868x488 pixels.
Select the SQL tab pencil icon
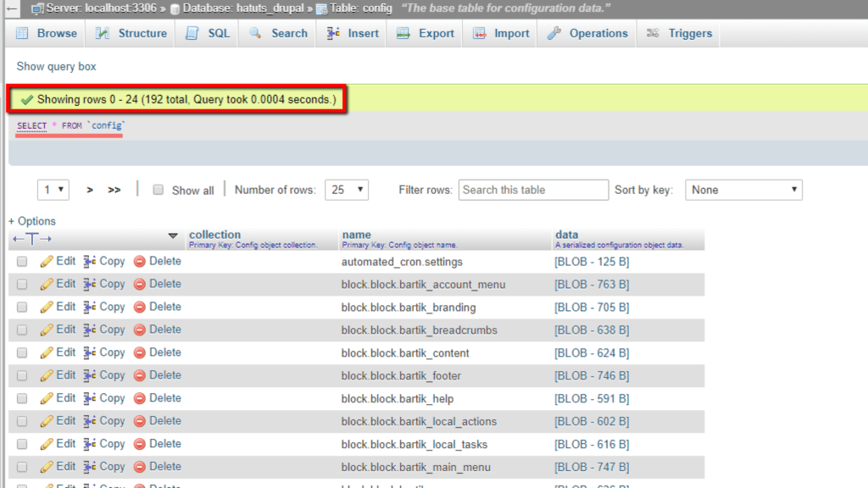(x=193, y=33)
